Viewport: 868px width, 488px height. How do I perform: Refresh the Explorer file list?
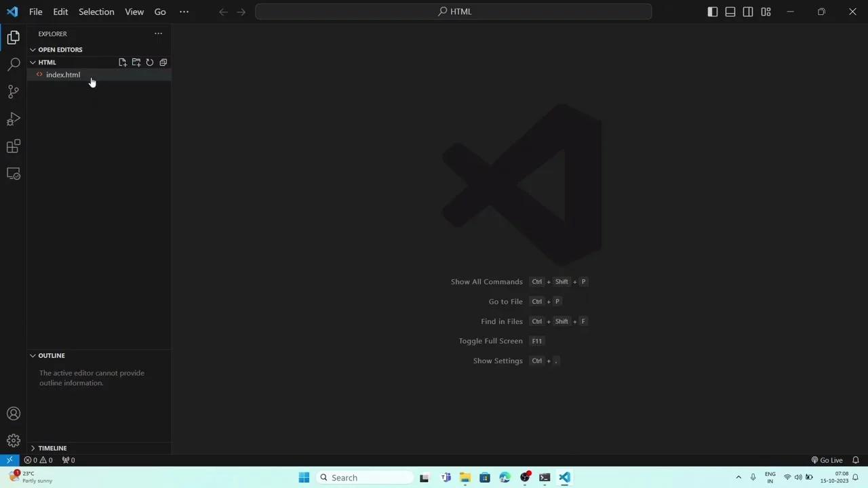point(149,62)
